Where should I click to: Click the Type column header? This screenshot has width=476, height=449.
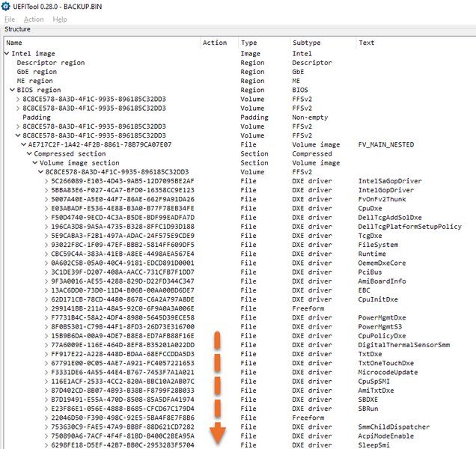(264, 43)
